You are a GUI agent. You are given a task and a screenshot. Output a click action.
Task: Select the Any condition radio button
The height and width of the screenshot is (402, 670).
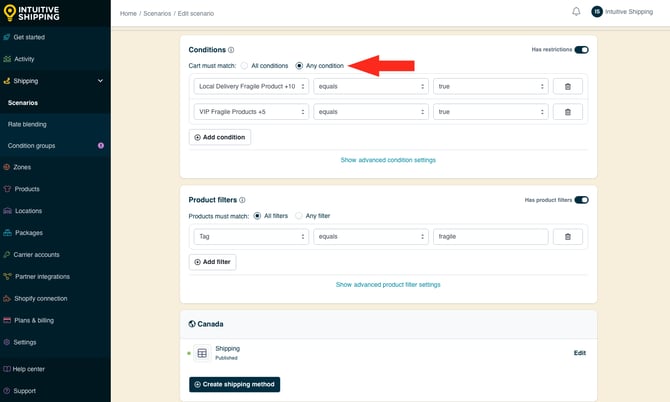[x=299, y=66]
